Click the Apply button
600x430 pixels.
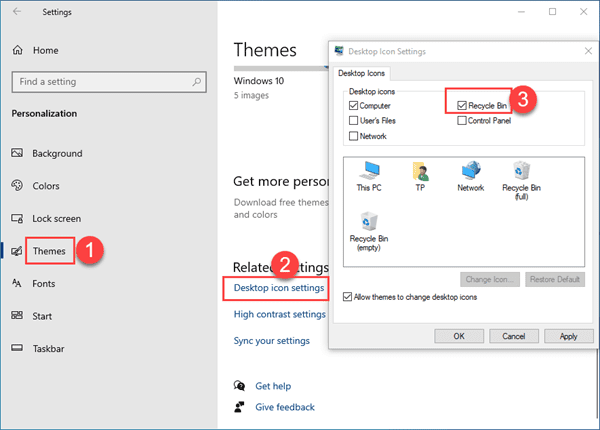tap(568, 336)
